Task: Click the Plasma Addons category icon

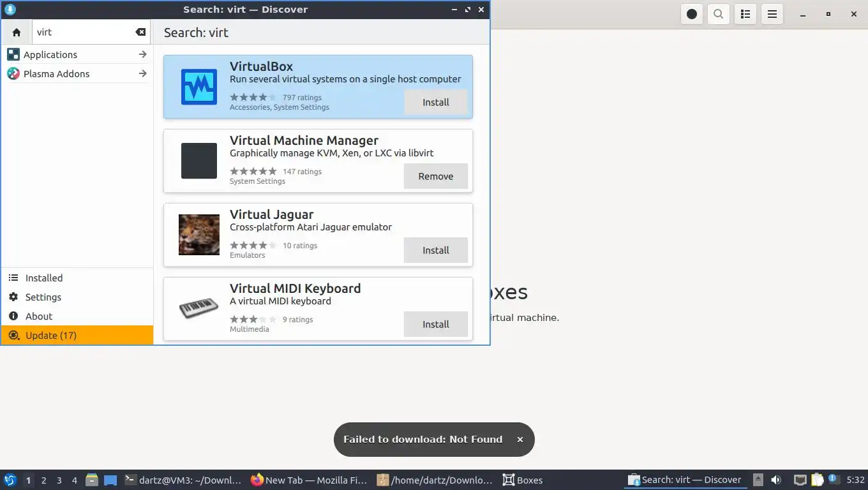Action: (13, 74)
